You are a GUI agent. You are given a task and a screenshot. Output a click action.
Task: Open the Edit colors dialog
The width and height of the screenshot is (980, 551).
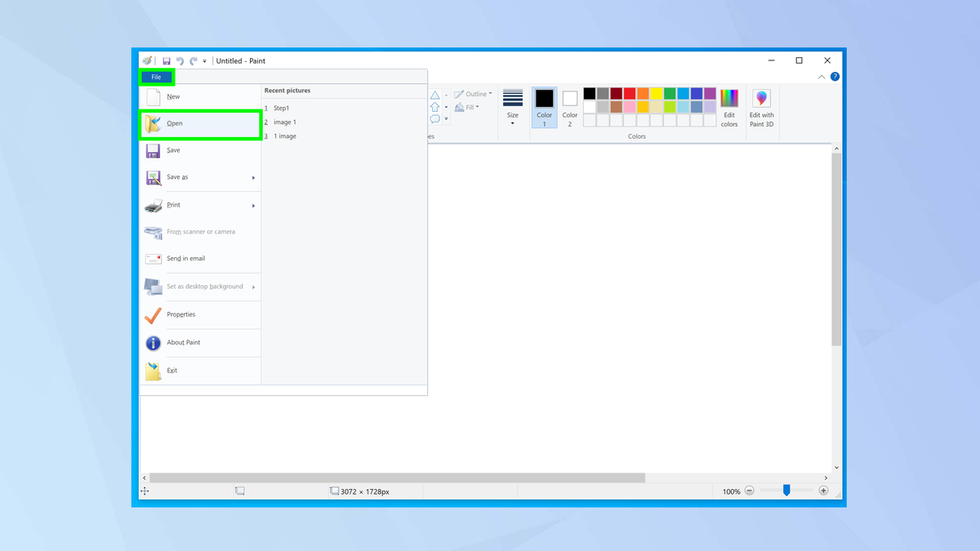coord(729,106)
